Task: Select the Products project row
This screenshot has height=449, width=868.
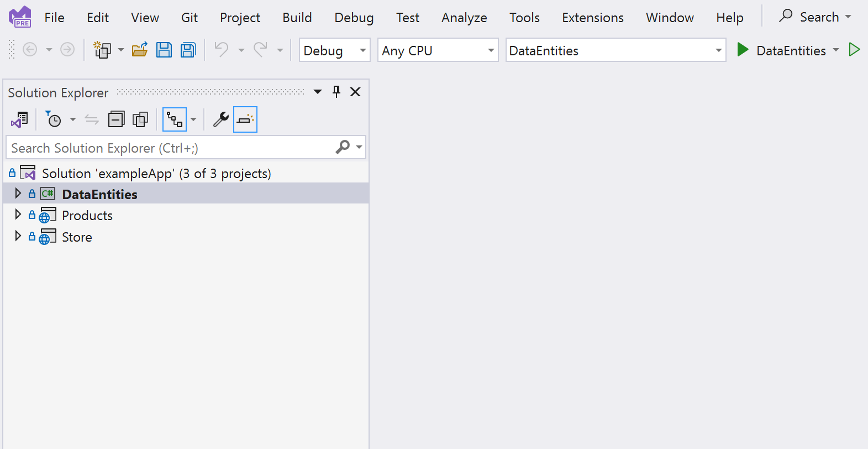Action: point(186,215)
